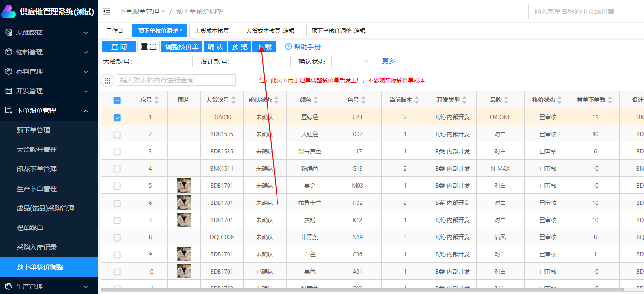Screen dimensions: 644x294
Task: Uncheck the row 1 DTA010 checkbox
Action: click(117, 117)
